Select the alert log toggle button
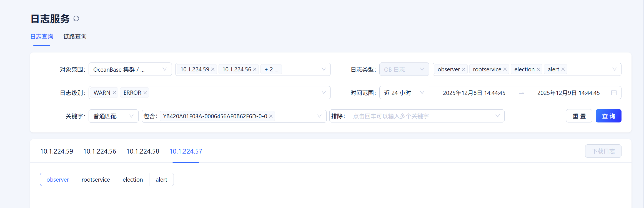Screen dimensions: 644x208 [161, 180]
